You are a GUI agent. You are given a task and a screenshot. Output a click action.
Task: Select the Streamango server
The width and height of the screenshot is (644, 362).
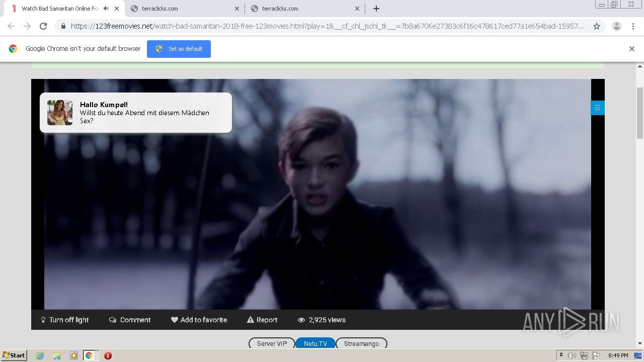coord(361,343)
